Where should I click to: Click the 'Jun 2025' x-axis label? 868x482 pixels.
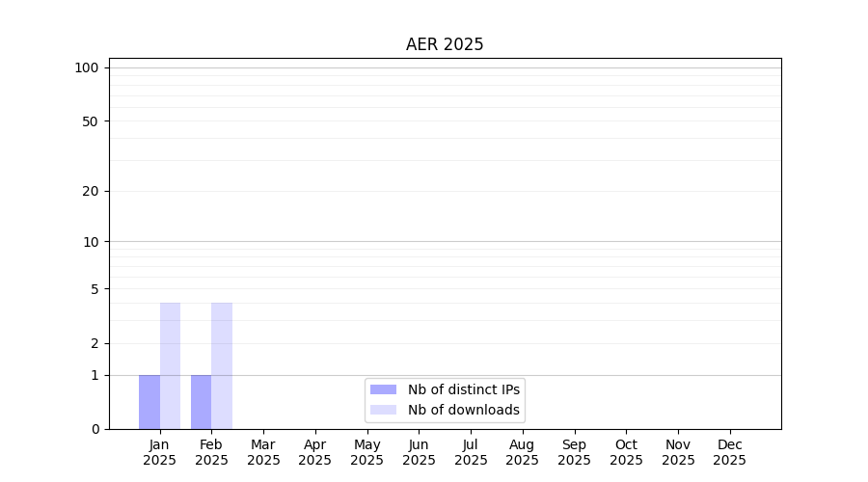pos(419,452)
